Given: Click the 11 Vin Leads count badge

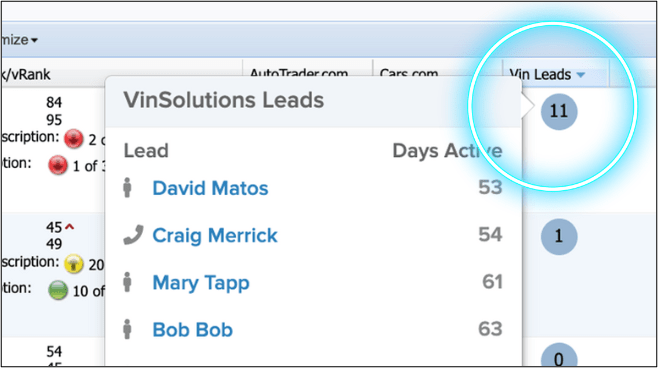Looking at the screenshot, I should tap(559, 111).
